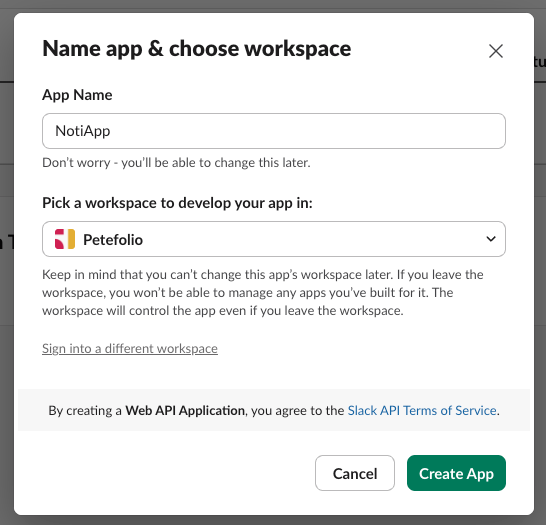Screen dimensions: 546x525
Task: Click the 'Web API Application' bold text
Action: tap(185, 410)
